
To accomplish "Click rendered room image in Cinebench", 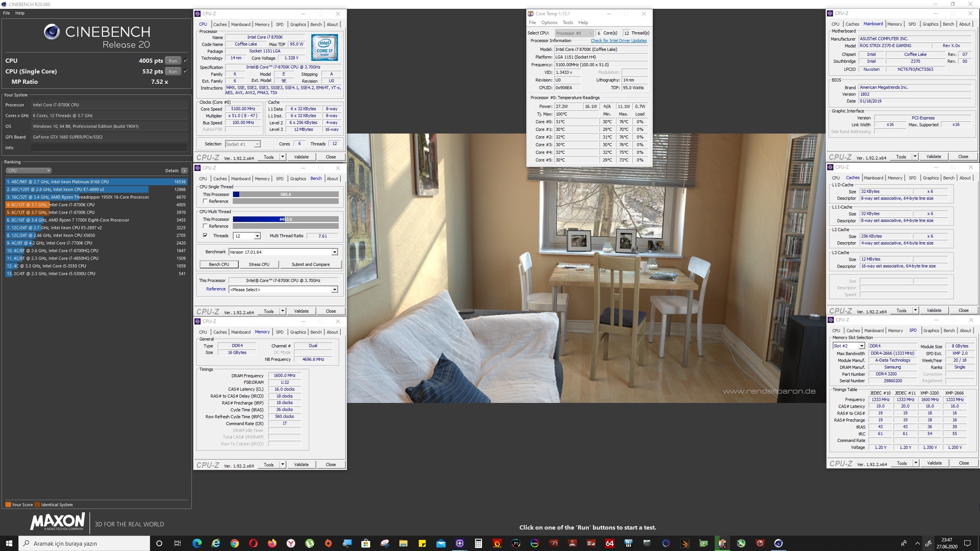I will click(586, 268).
